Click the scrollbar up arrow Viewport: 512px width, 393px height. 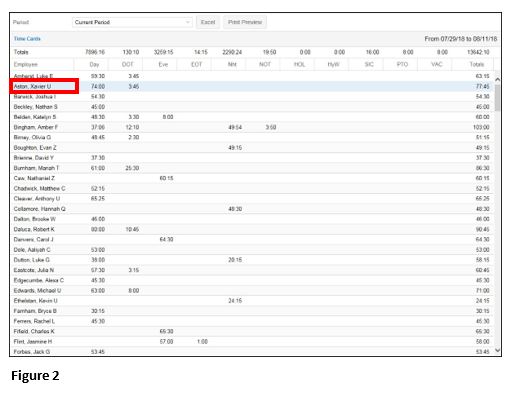pos(497,80)
